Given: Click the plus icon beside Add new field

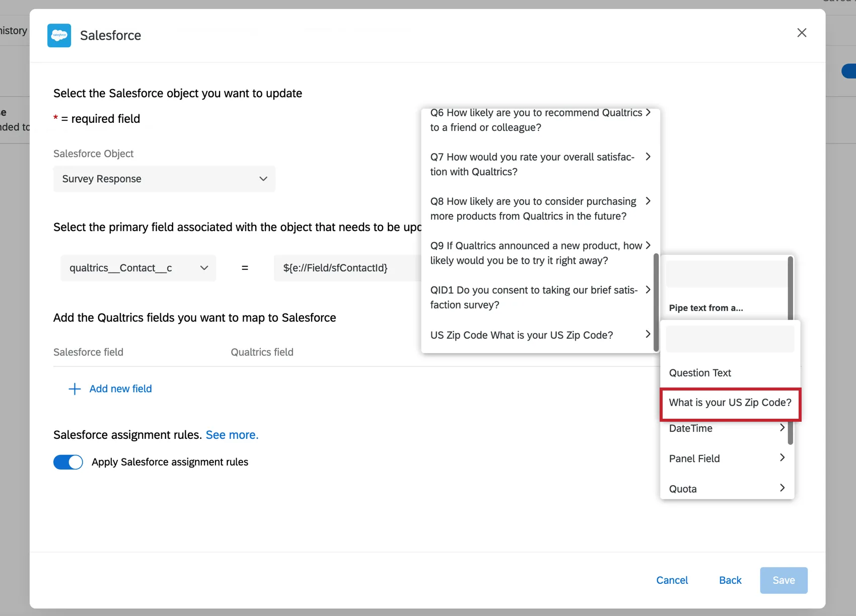Looking at the screenshot, I should coord(74,389).
